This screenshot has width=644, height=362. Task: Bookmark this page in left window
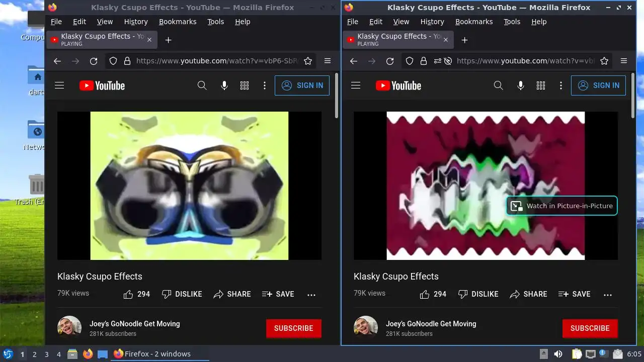[308, 61]
